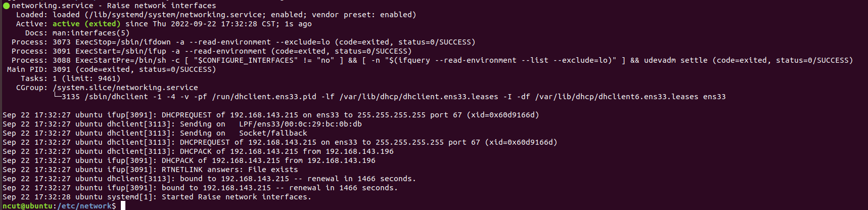Click the LPF/ens33/00:0c:29:bc:0b:db MAC address text
The height and width of the screenshot is (210, 868).
(300, 124)
